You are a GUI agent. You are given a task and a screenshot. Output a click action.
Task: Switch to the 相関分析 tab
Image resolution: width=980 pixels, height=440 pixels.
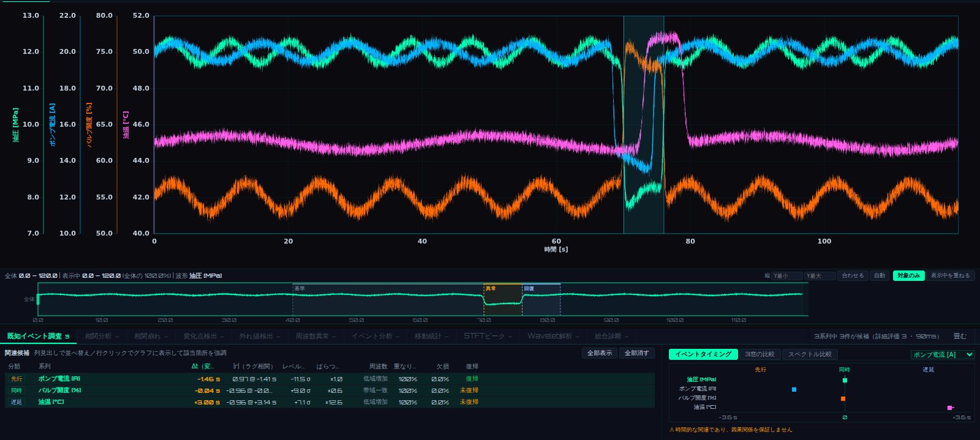tap(101, 336)
